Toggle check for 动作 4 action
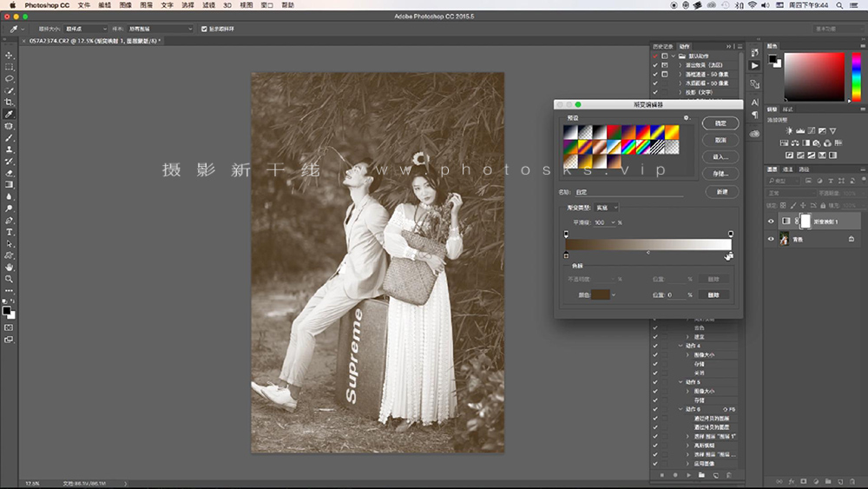Image resolution: width=868 pixels, height=489 pixels. (x=655, y=346)
